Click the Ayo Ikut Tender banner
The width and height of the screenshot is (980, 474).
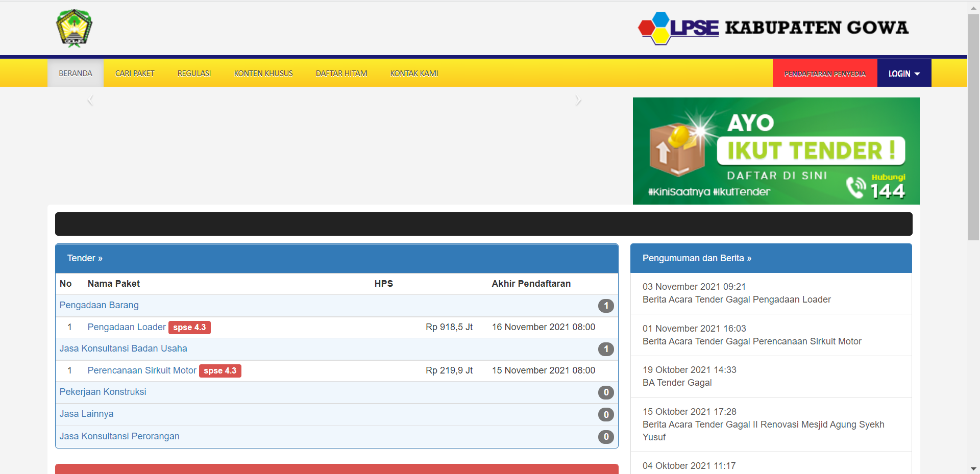coord(776,151)
